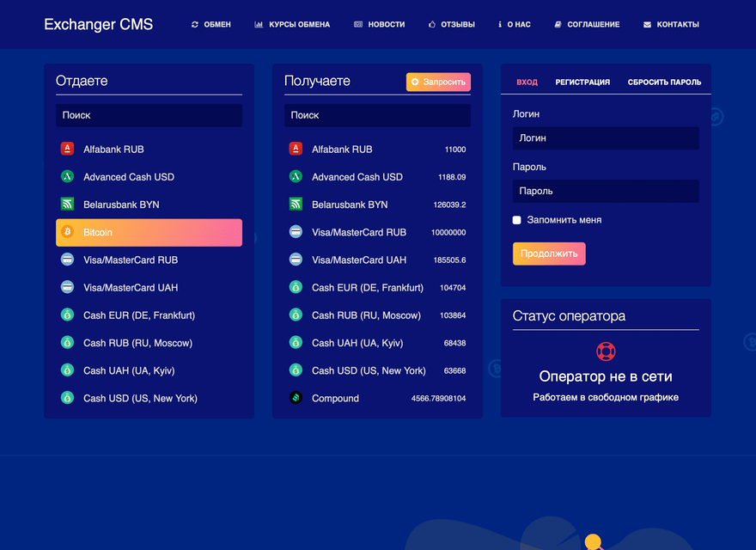
Task: Click the Compound coin icon in Получаете
Action: (297, 398)
